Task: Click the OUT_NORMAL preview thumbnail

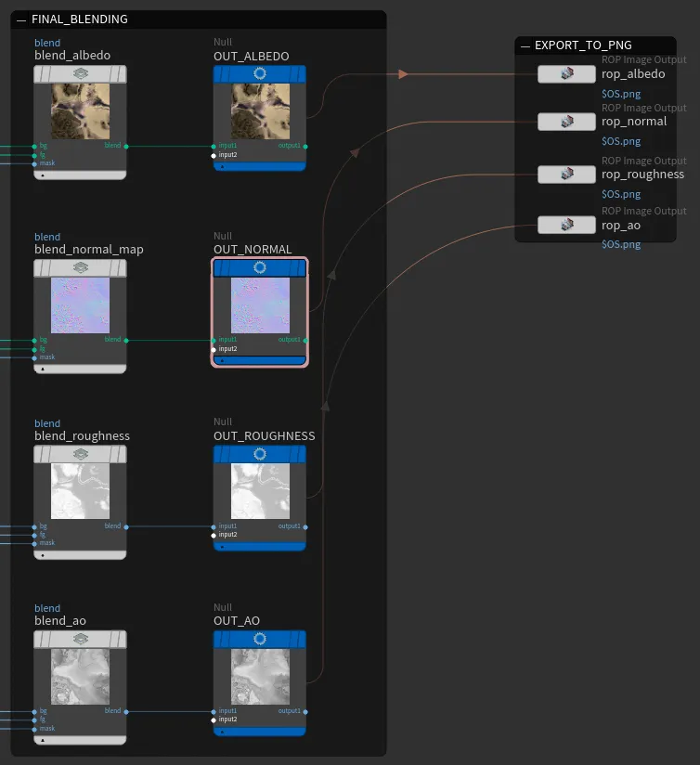Action: pos(260,305)
